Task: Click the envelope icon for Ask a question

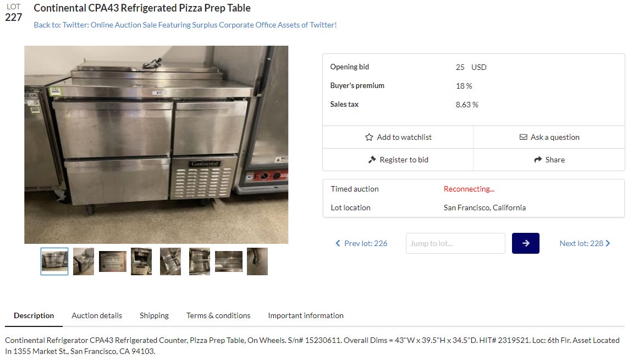Action: (524, 137)
